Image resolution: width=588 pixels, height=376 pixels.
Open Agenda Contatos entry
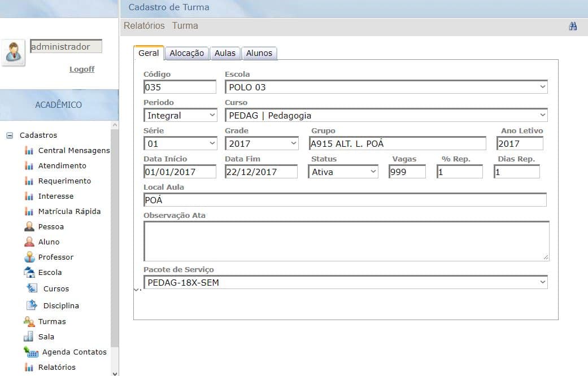click(74, 352)
